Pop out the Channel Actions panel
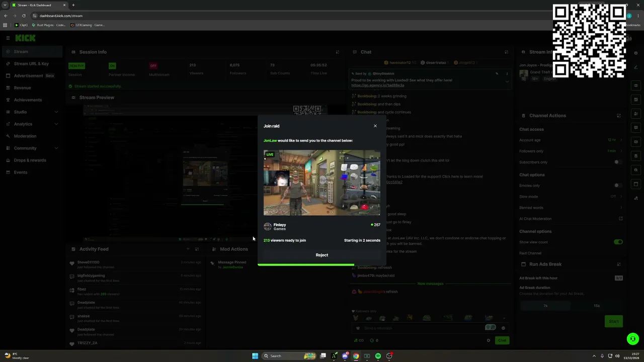The height and width of the screenshot is (362, 644). pyautogui.click(x=619, y=116)
